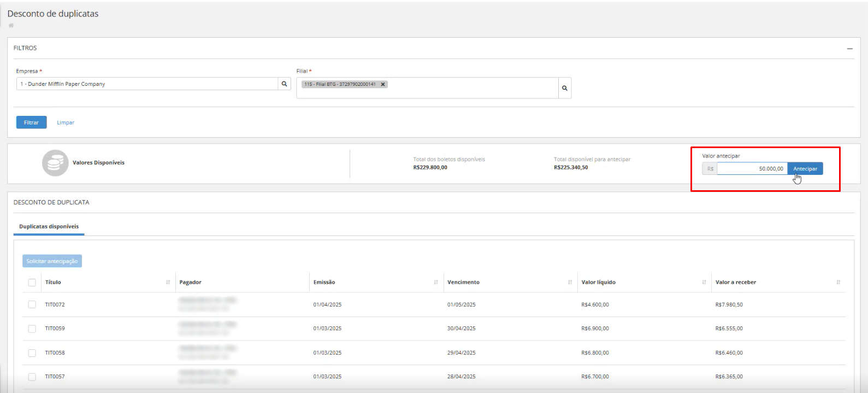Click the 01/05/2025 due date cell

point(461,304)
